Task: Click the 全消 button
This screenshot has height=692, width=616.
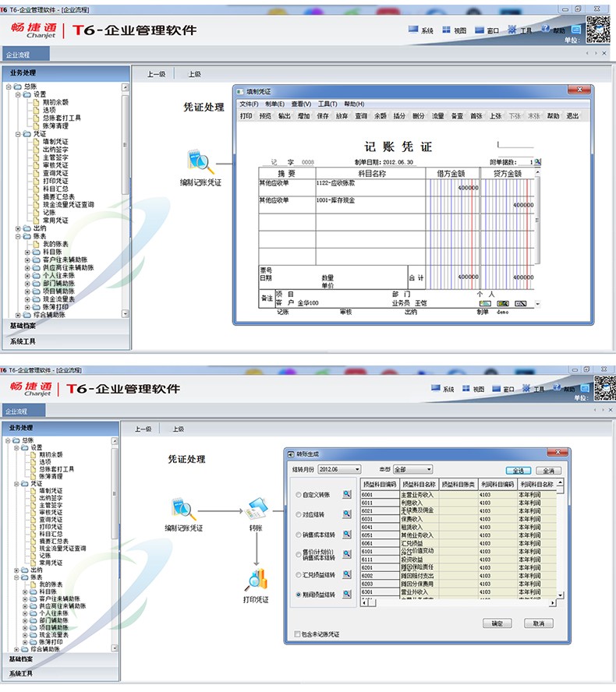Action: (x=548, y=471)
